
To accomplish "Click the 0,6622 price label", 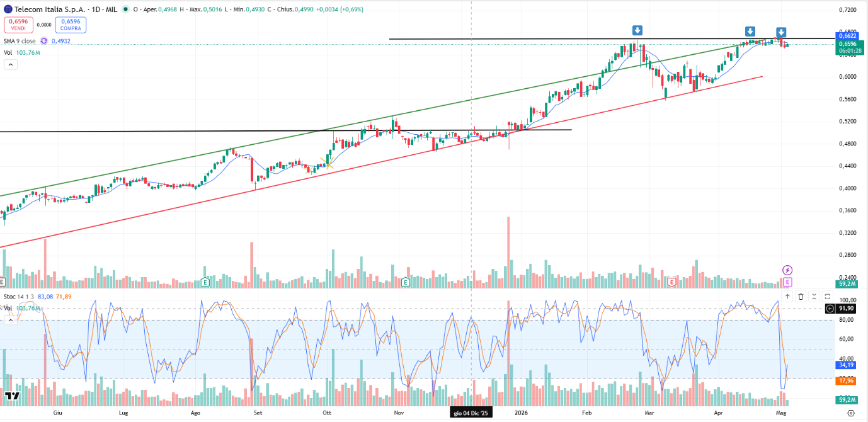I will 846,36.
